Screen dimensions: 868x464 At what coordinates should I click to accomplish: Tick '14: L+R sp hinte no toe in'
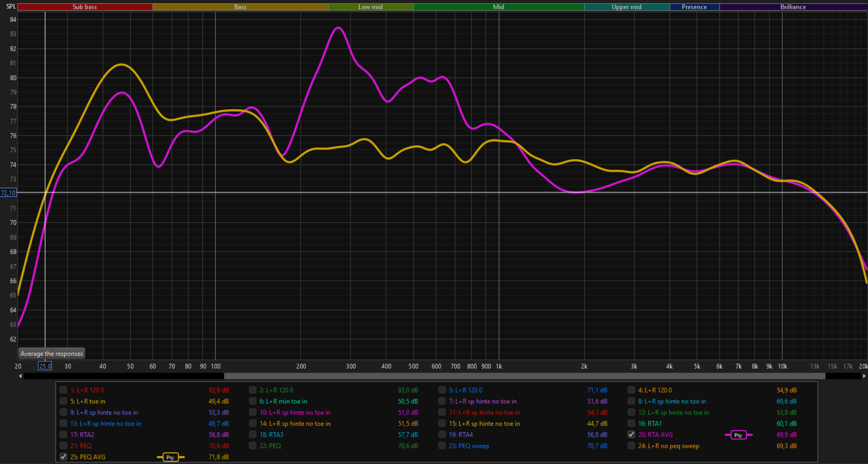(252, 423)
